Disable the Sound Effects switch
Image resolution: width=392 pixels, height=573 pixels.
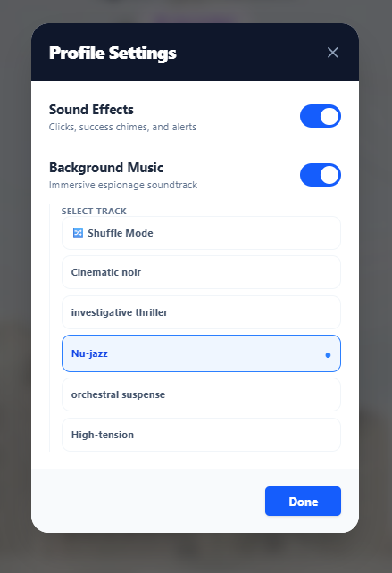[x=321, y=116]
